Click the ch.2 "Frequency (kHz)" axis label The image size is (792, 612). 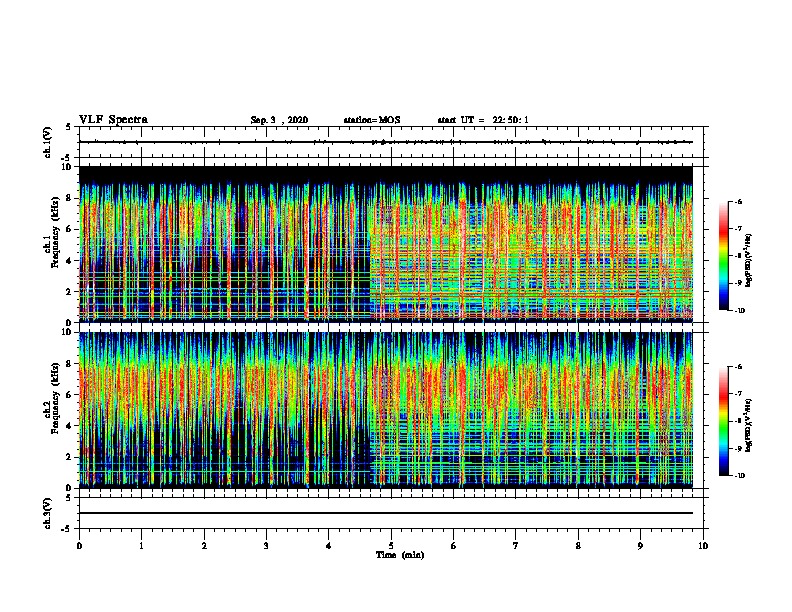(55, 398)
